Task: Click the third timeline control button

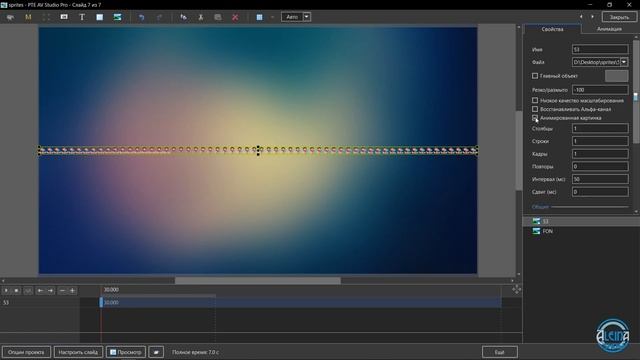Action: click(28, 291)
